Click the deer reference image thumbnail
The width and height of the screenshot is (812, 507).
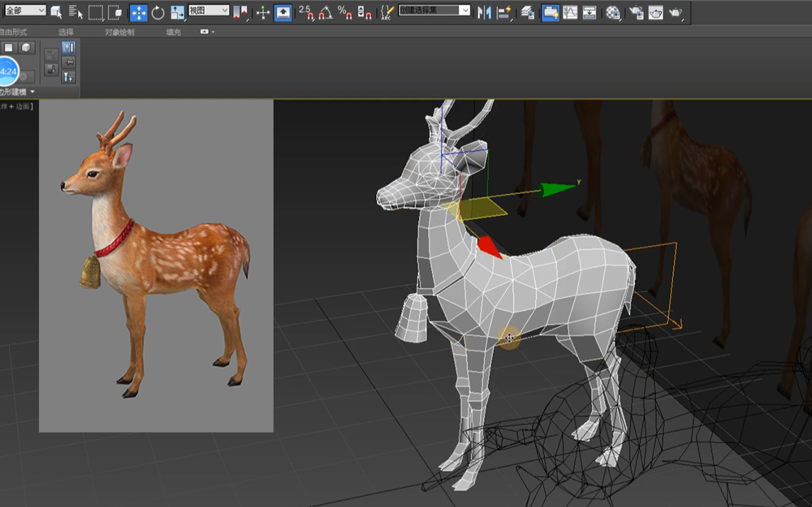point(156,266)
